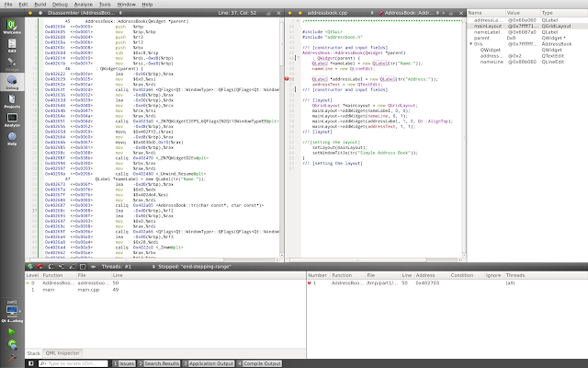Select stack frame 0 AddressBoo...

[165, 282]
